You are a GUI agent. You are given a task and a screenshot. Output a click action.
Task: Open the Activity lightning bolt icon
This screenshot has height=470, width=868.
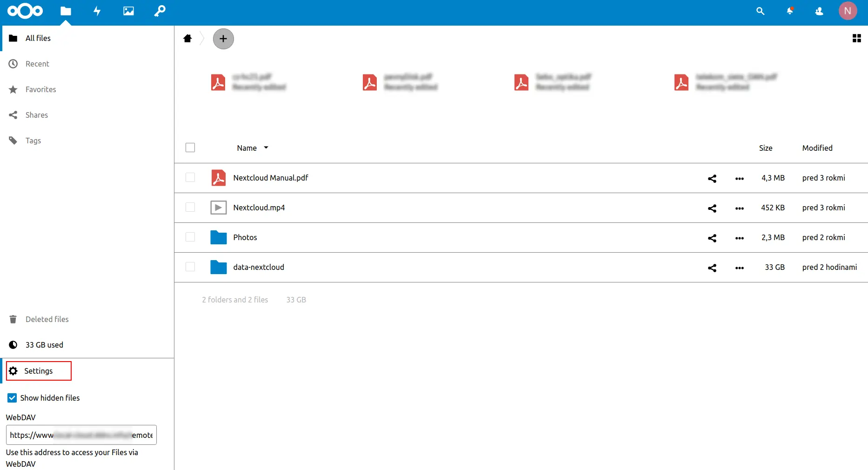pos(97,11)
